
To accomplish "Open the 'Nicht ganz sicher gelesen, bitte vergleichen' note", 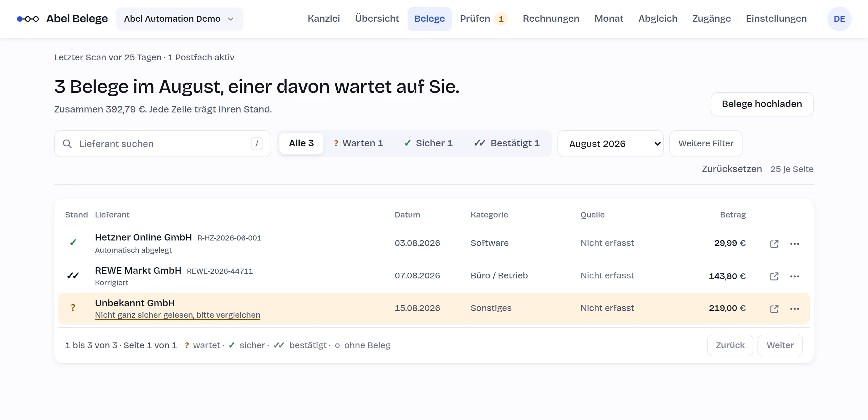I will coord(177,315).
